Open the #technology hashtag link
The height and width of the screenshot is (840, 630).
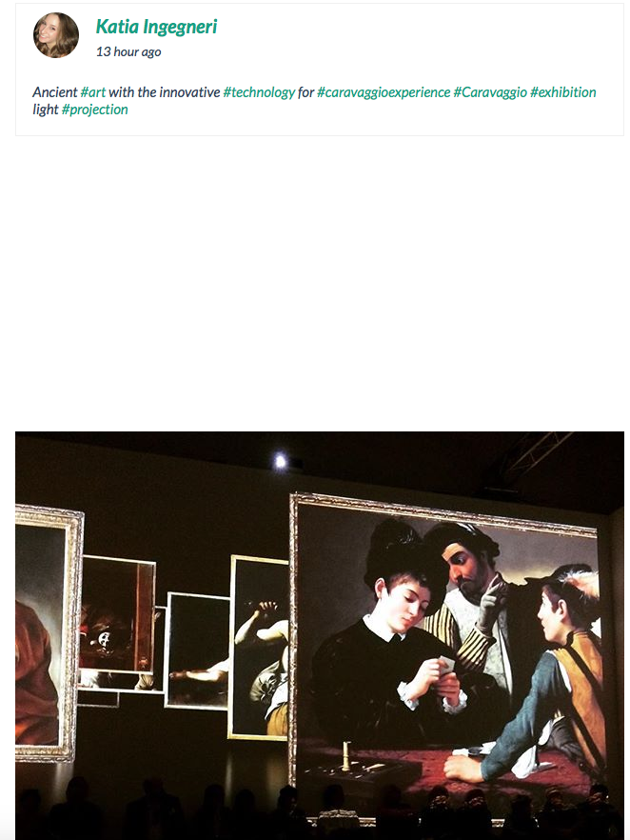[x=259, y=92]
